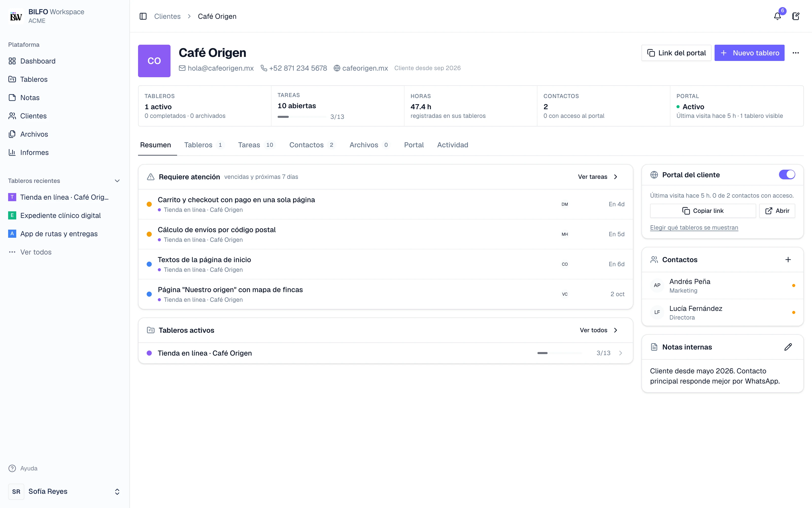
Task: Open the three-dot more options menu
Action: point(796,53)
